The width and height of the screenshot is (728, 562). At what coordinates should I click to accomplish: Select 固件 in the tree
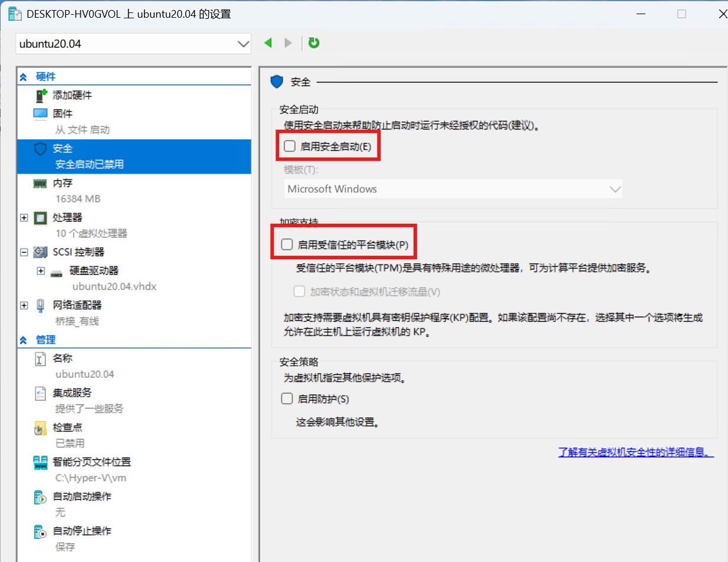tap(63, 113)
